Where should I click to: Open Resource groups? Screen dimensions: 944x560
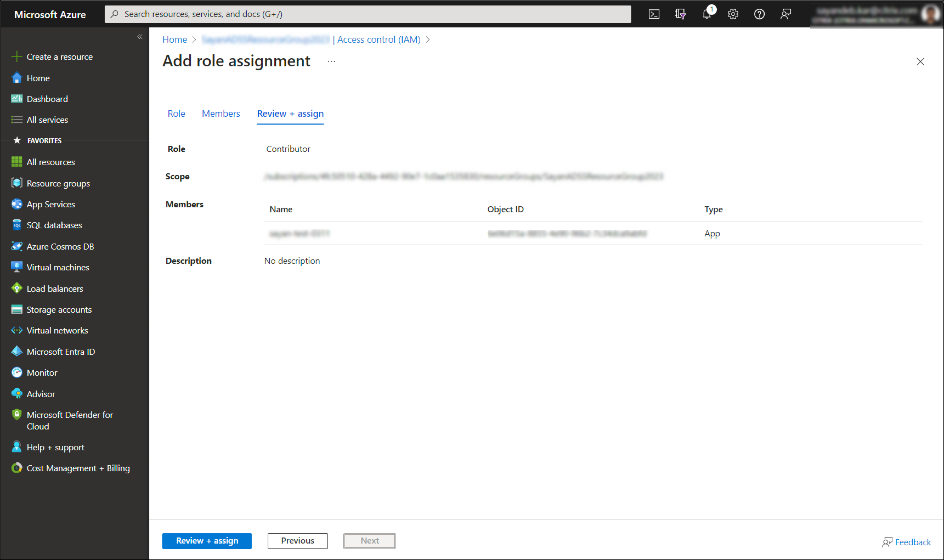point(50,183)
